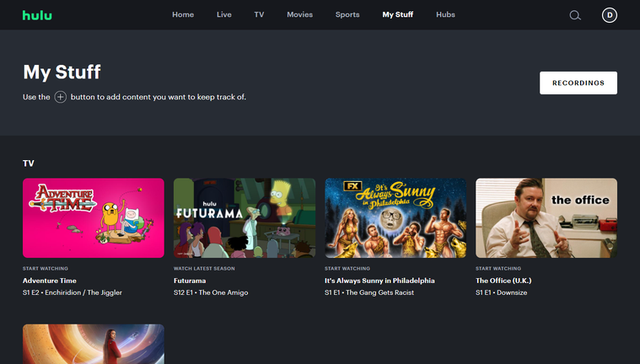
Task: Click the TV section heading
Action: pyautogui.click(x=29, y=163)
